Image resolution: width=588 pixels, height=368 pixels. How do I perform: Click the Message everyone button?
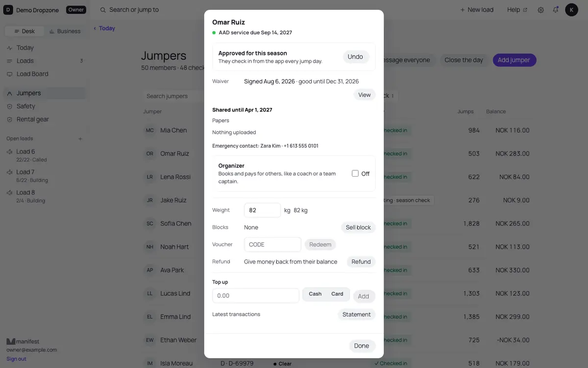point(406,60)
